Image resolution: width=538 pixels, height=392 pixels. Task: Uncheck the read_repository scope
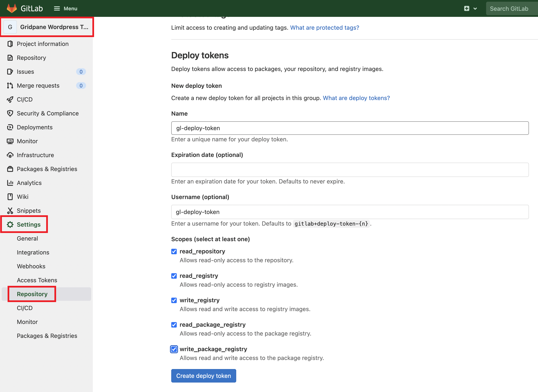174,252
